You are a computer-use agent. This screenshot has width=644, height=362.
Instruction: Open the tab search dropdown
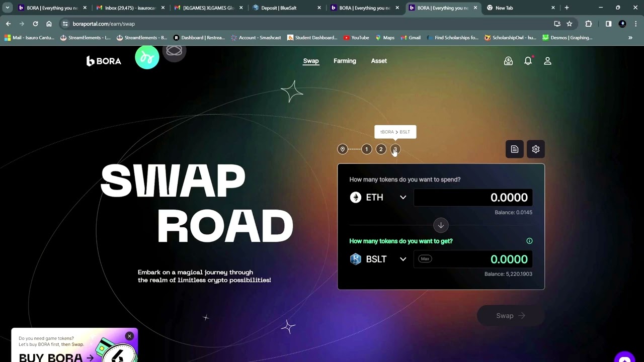(x=8, y=8)
